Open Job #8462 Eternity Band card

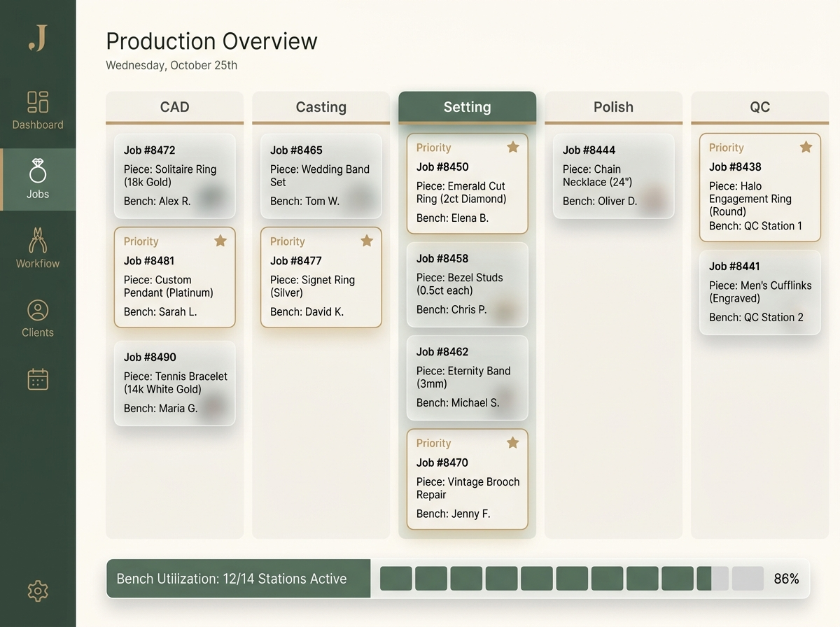point(468,378)
